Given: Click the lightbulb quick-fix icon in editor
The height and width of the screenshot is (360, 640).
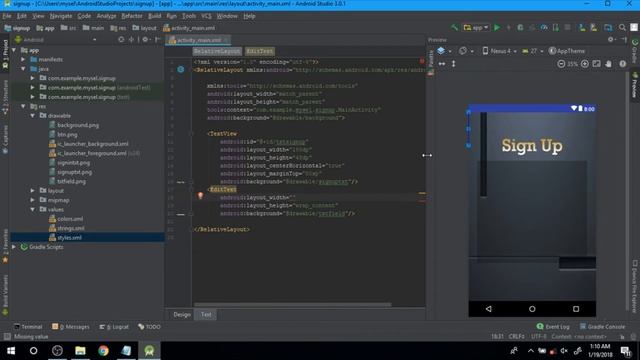Looking at the screenshot, I should tap(200, 196).
